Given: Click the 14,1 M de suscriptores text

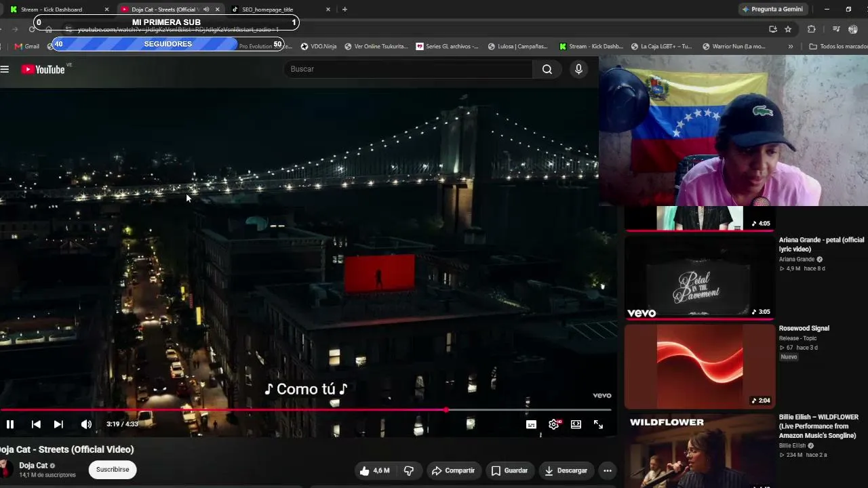Looking at the screenshot, I should coord(47,475).
